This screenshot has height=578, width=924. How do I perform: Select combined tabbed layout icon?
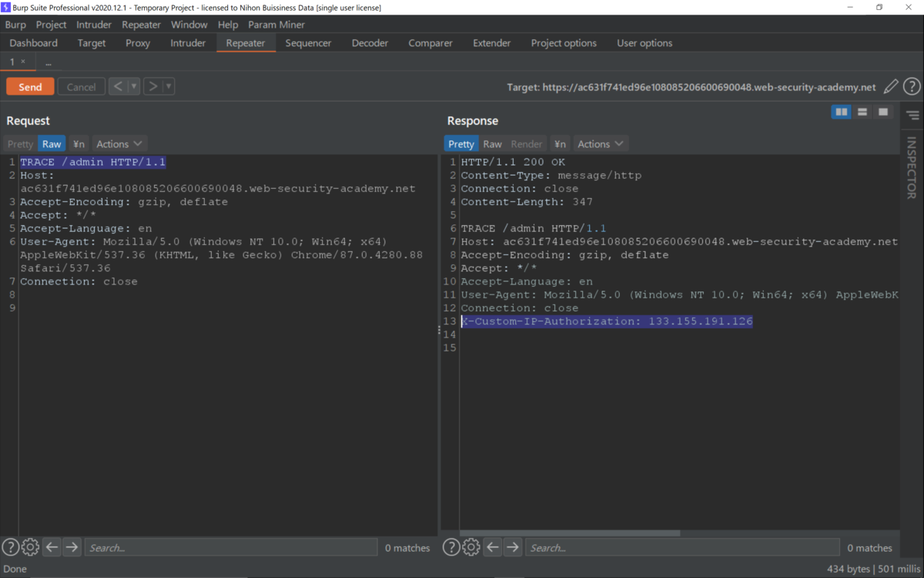883,113
